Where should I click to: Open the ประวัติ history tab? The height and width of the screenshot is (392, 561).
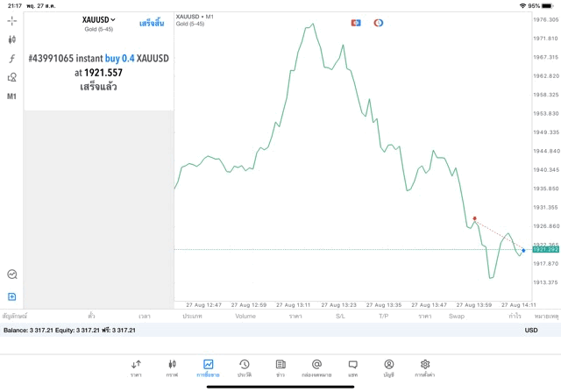pyautogui.click(x=244, y=367)
